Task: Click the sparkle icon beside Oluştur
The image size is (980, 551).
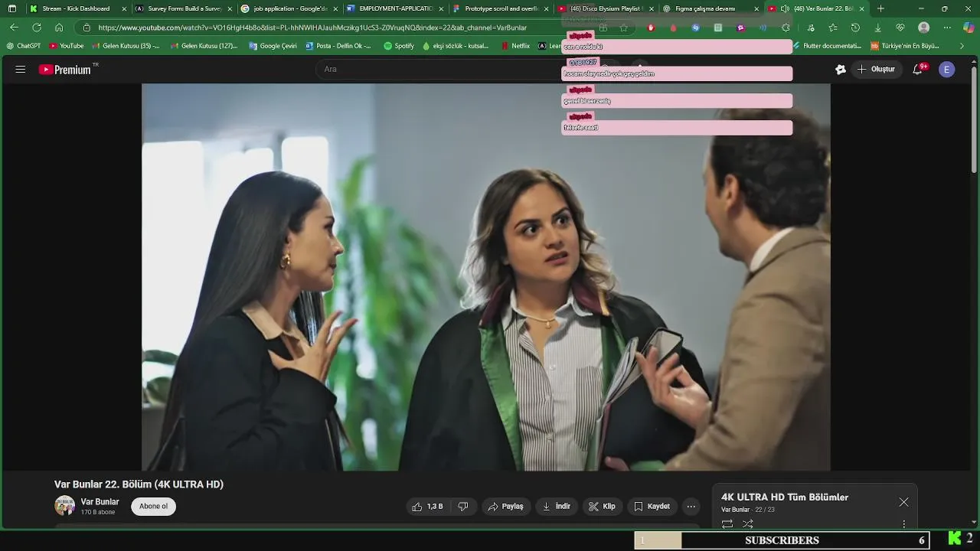Action: point(841,70)
